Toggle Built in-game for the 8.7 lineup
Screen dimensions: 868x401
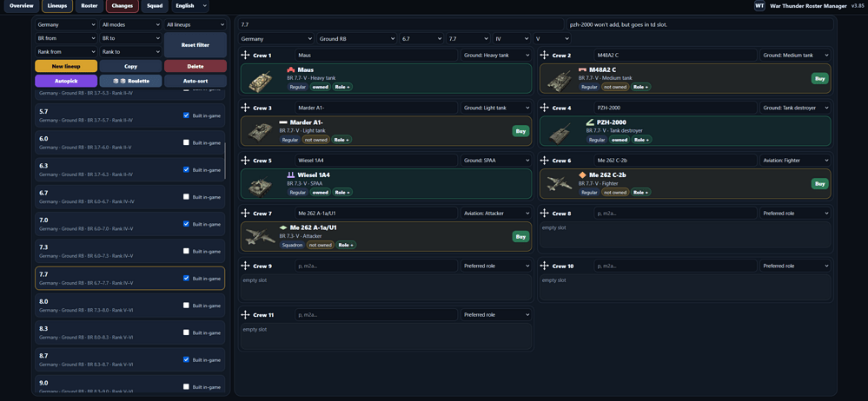(x=186, y=359)
